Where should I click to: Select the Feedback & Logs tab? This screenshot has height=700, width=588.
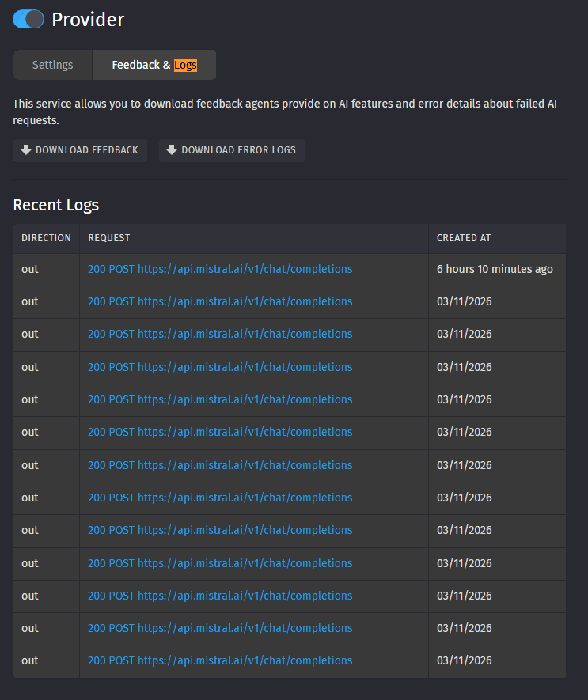tap(154, 65)
